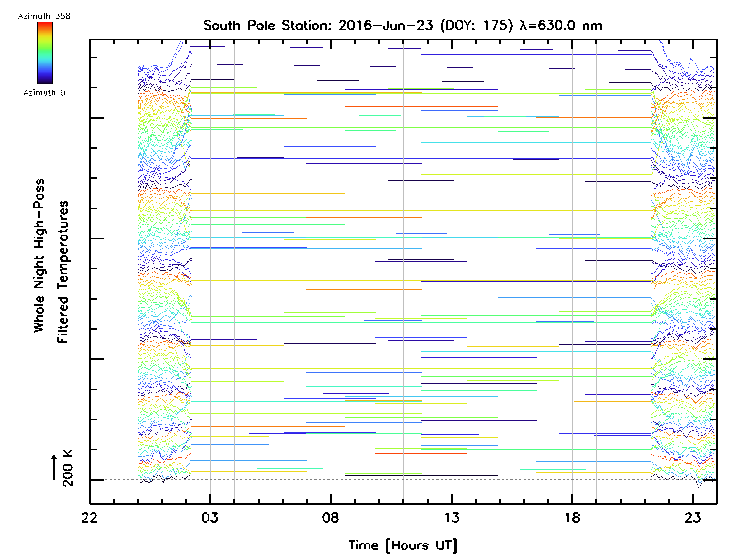Click the empty white region left of the data
The image size is (747, 560).
(126, 270)
